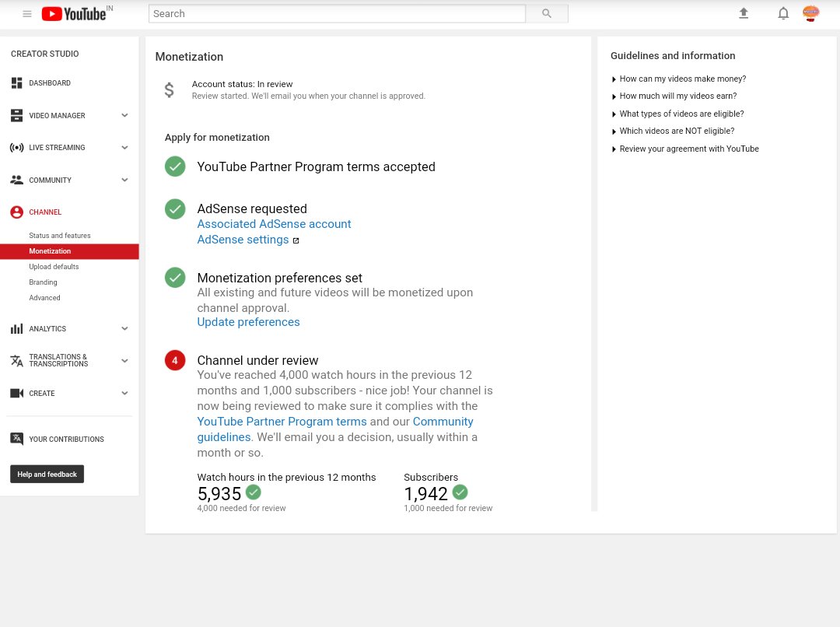Focus the Search input field
840x627 pixels.
click(337, 13)
